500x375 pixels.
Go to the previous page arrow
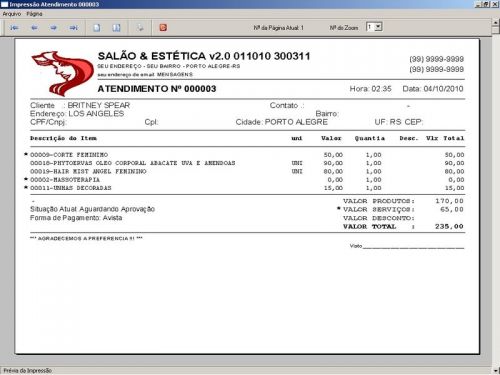[34, 28]
